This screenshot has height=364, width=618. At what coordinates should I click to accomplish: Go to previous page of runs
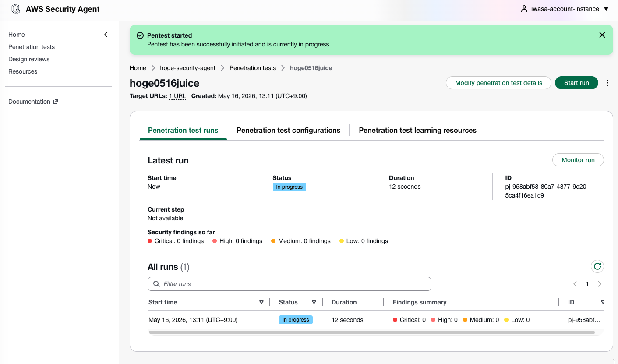point(575,284)
